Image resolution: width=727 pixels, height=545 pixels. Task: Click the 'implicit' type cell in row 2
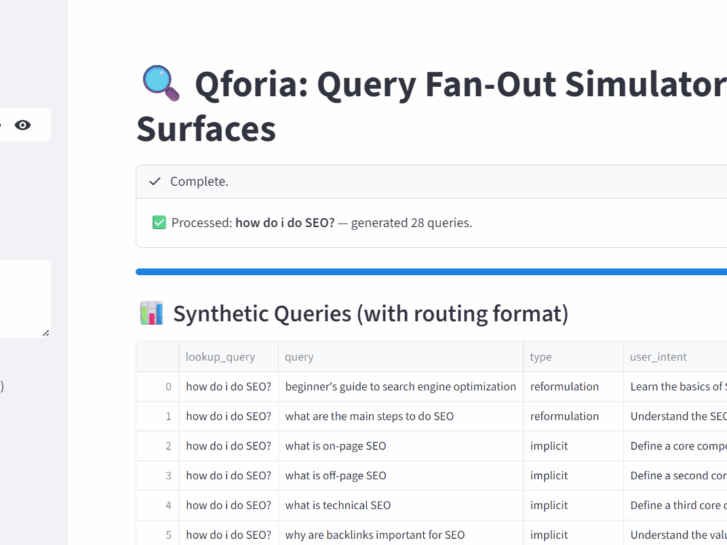[574, 446]
